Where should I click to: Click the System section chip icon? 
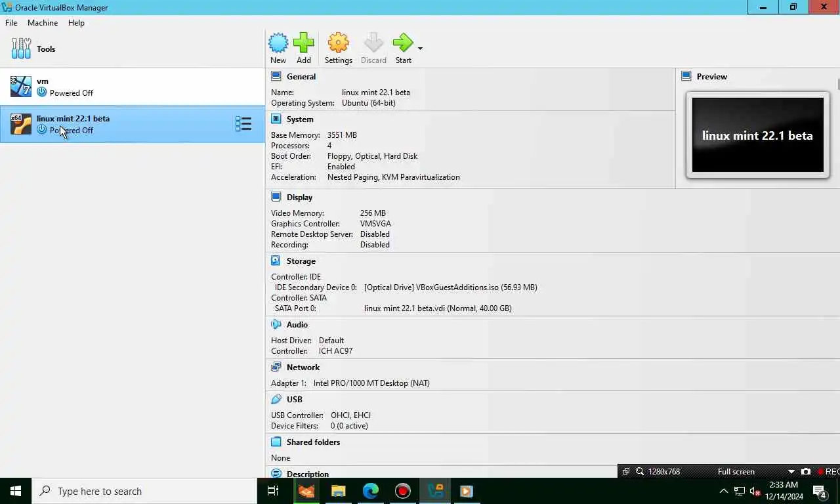pyautogui.click(x=276, y=119)
